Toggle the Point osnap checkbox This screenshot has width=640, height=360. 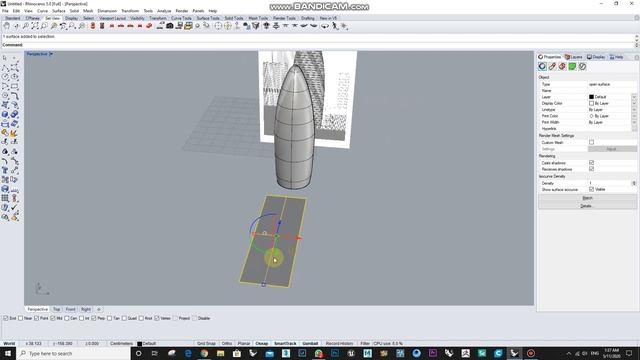click(x=36, y=318)
